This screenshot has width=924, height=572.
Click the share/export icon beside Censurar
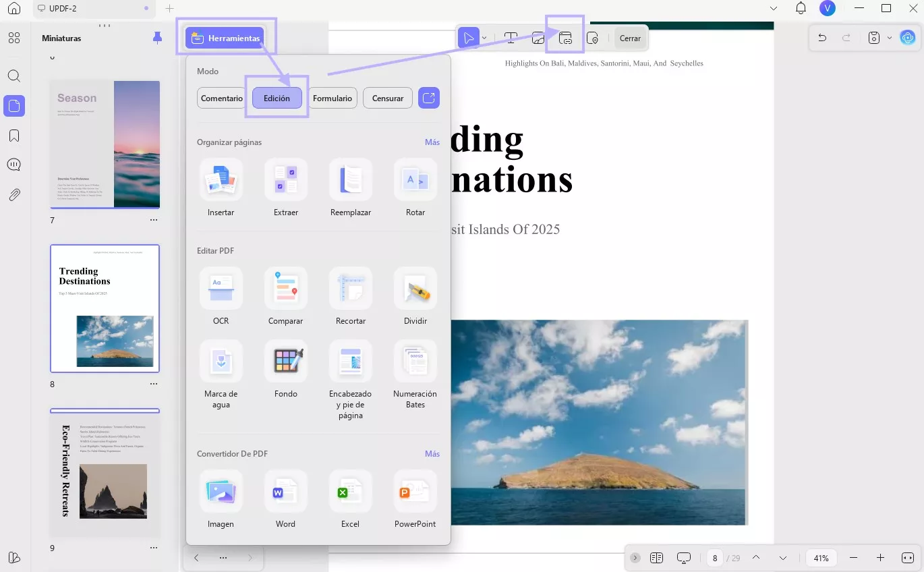[429, 98]
